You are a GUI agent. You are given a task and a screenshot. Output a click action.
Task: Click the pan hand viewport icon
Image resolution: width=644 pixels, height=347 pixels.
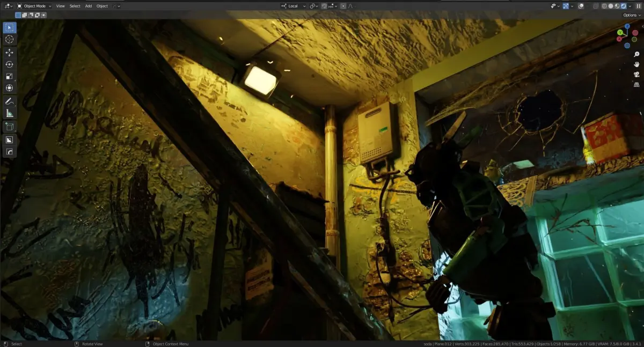click(x=636, y=64)
